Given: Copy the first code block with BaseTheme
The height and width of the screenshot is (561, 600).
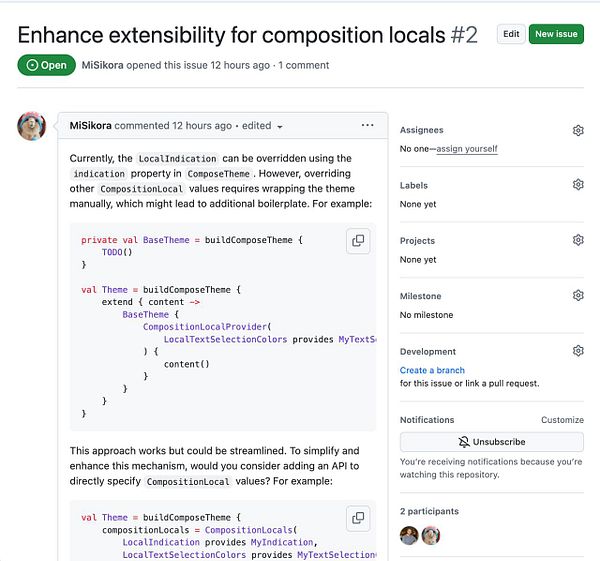Looking at the screenshot, I should coord(358,241).
